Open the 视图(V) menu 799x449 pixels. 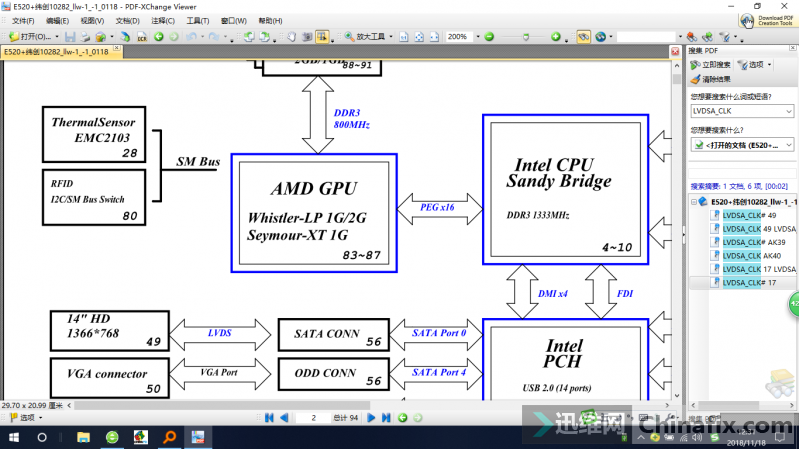(92, 21)
